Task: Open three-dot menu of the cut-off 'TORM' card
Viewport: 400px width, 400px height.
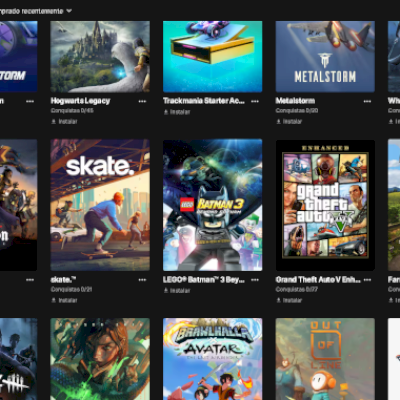Action: [30, 101]
